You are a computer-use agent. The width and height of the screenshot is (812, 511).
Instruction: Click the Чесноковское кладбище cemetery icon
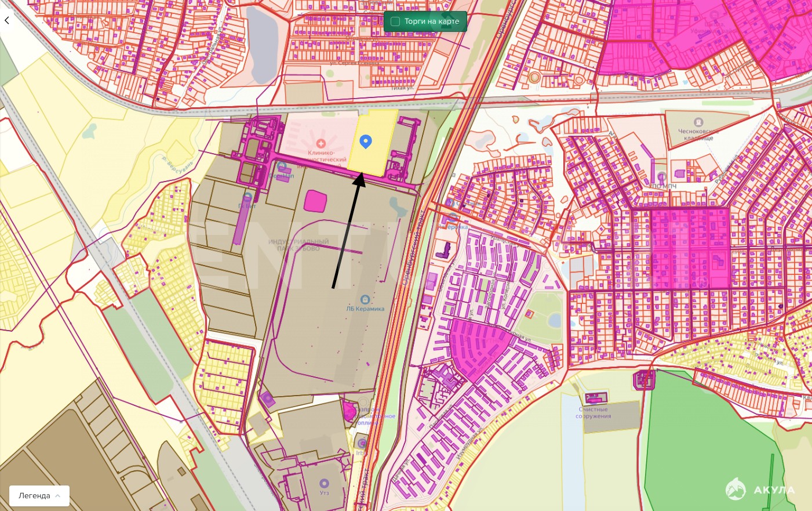click(698, 122)
